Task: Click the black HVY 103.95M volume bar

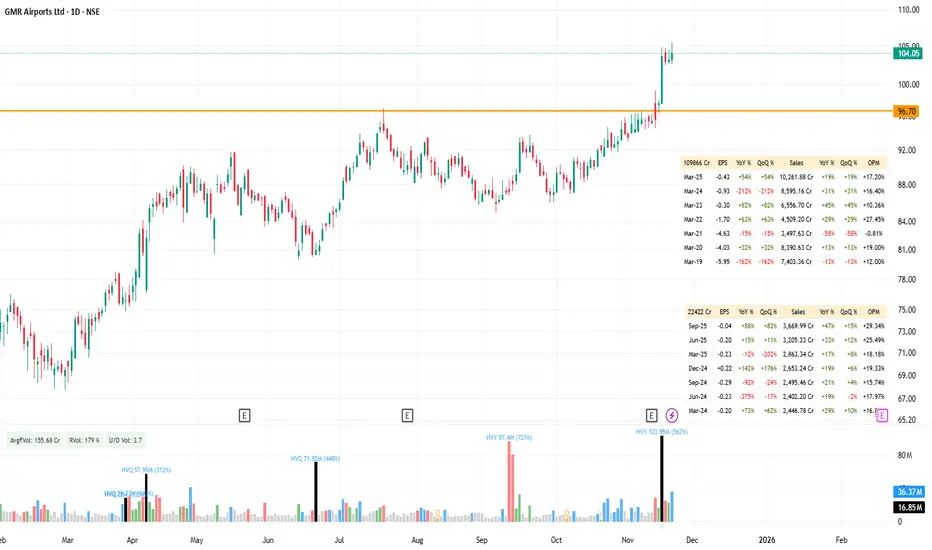Action: click(x=662, y=479)
